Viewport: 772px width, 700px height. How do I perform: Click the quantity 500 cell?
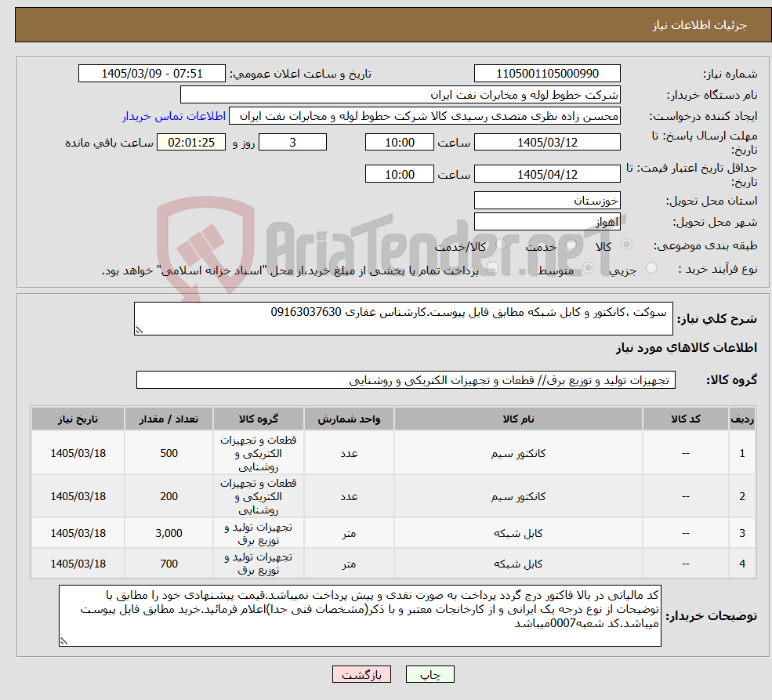click(169, 453)
